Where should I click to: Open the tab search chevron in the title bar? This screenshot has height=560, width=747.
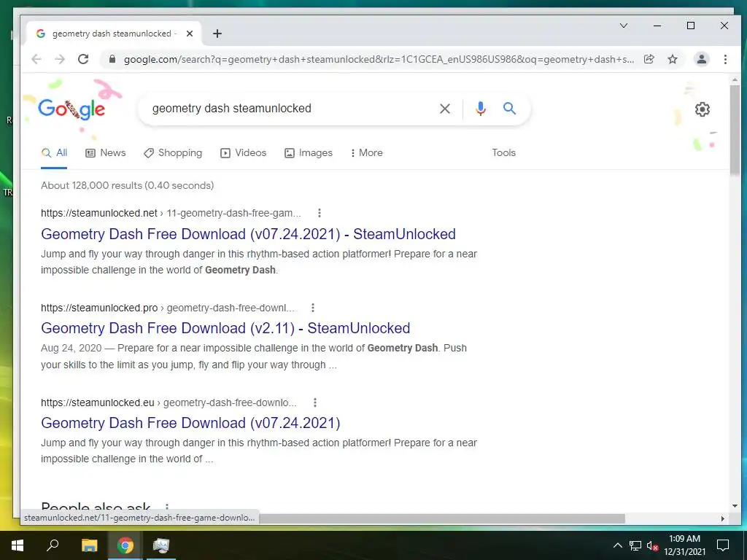(623, 26)
